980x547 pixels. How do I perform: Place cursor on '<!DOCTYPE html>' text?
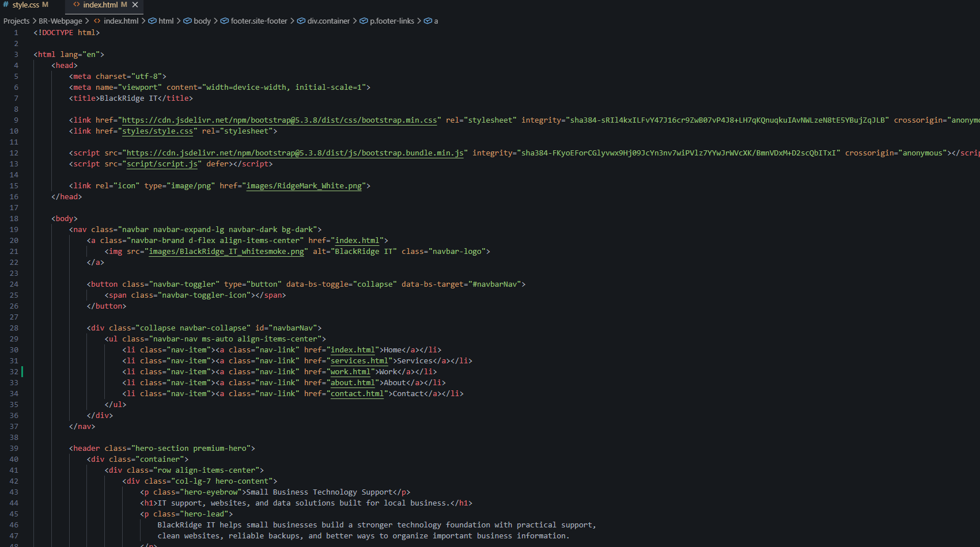tap(67, 33)
